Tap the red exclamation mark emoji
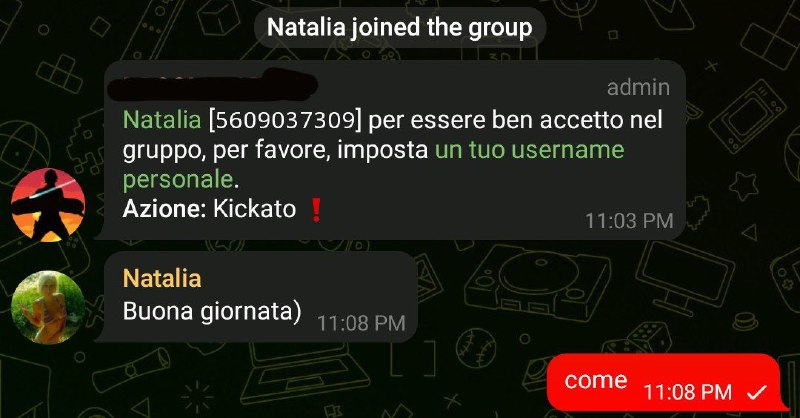800x418 pixels. (316, 209)
